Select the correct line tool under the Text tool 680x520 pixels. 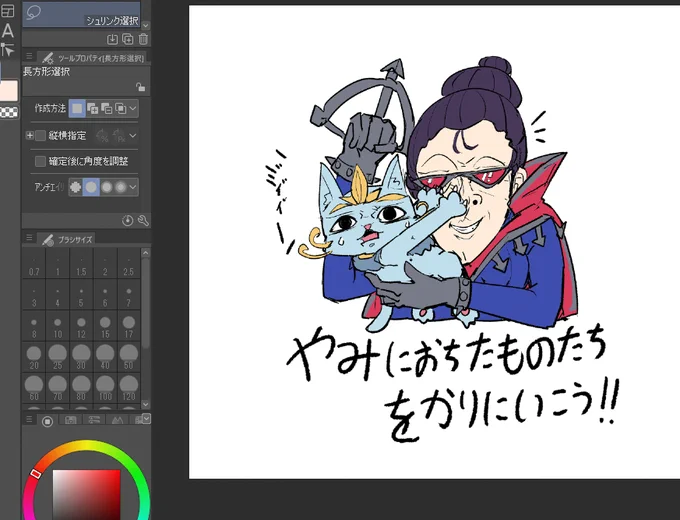[x=7, y=50]
